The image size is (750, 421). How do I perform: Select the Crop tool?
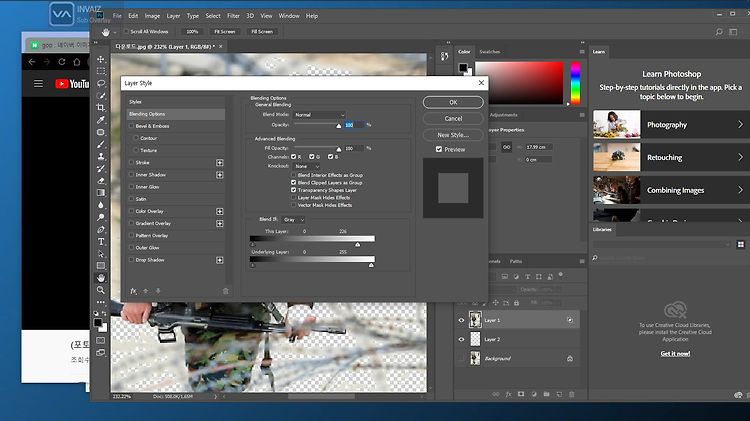[100, 108]
